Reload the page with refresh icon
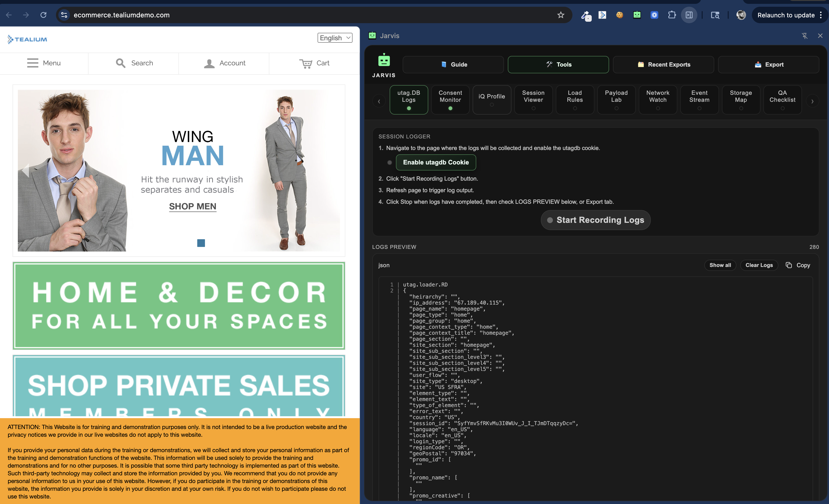 pos(43,15)
